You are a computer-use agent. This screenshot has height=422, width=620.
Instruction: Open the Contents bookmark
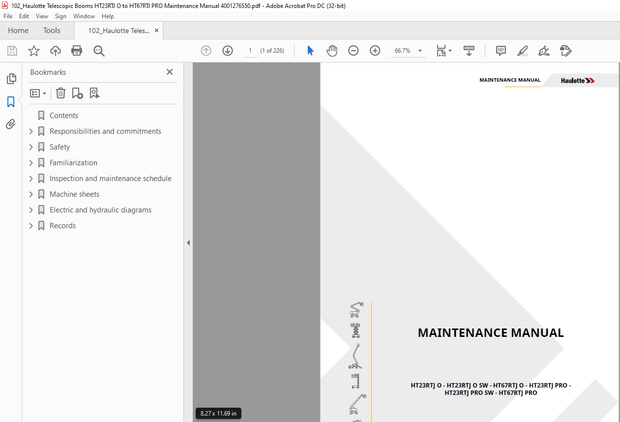[64, 115]
